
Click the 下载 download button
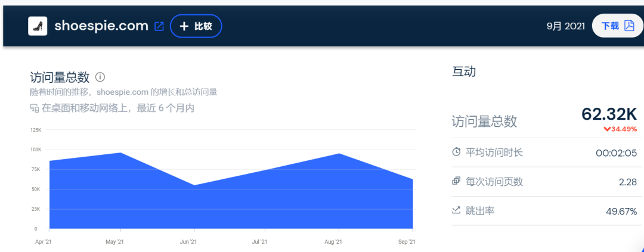(617, 26)
